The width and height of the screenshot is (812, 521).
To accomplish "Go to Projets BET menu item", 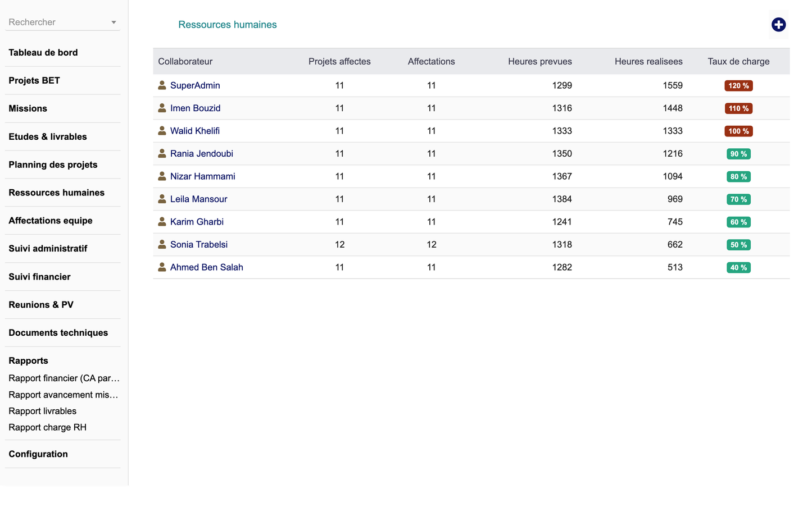I will pos(34,80).
